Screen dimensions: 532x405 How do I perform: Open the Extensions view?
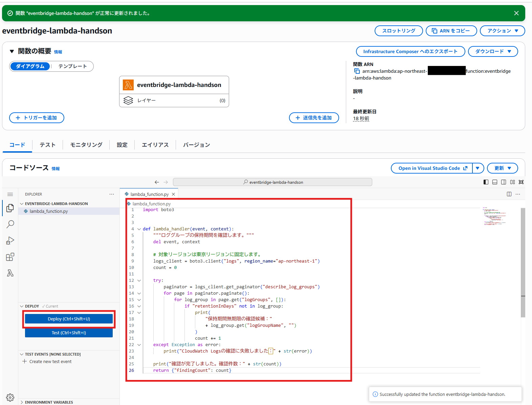pyautogui.click(x=10, y=257)
